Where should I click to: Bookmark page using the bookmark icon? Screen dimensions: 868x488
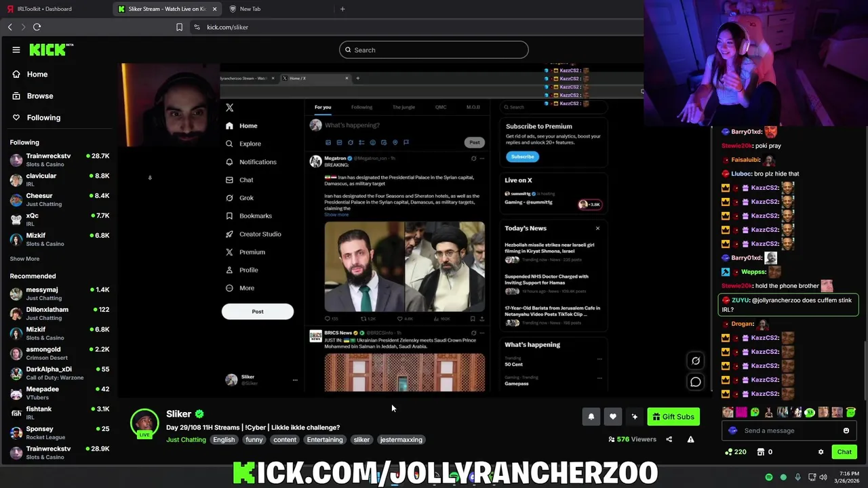[x=179, y=27]
